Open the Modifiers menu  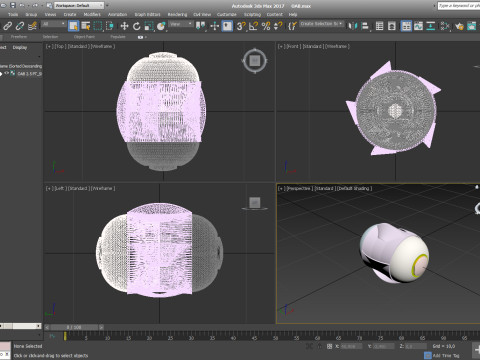click(92, 15)
